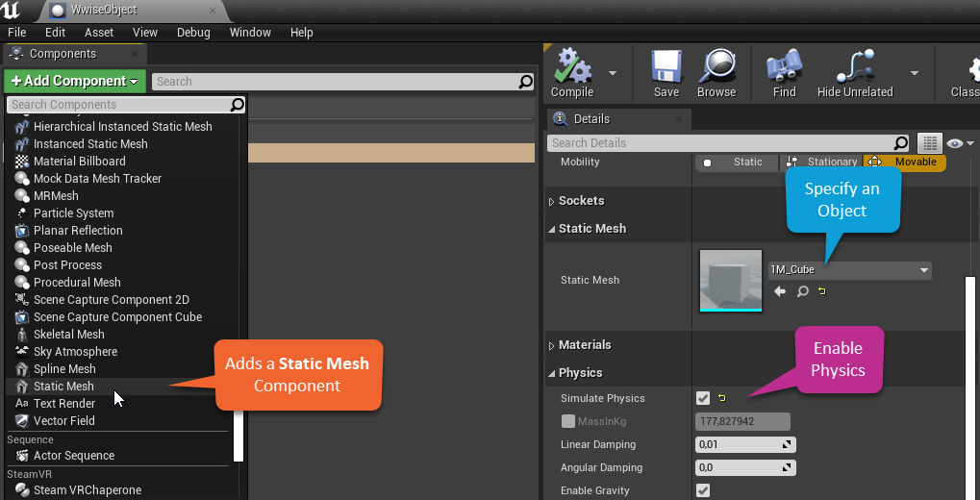Click the 1M_Cube mesh thumbnail
980x500 pixels.
[731, 280]
